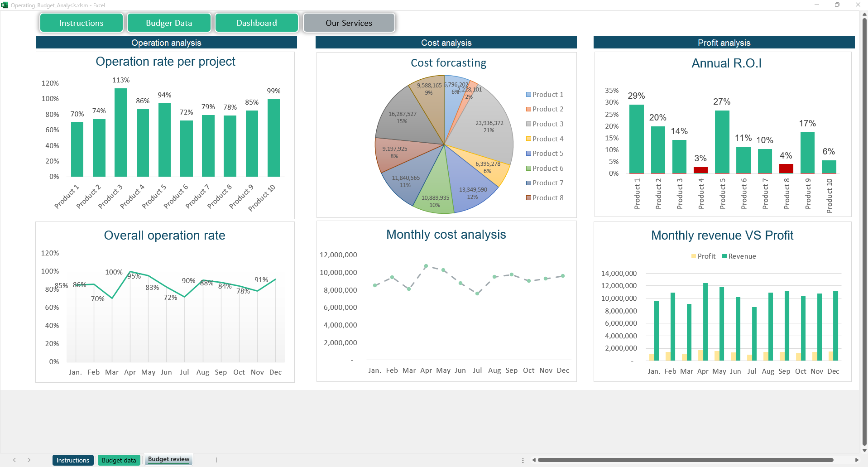The image size is (868, 467).
Task: Select the Budget review sheet tab
Action: point(168,459)
